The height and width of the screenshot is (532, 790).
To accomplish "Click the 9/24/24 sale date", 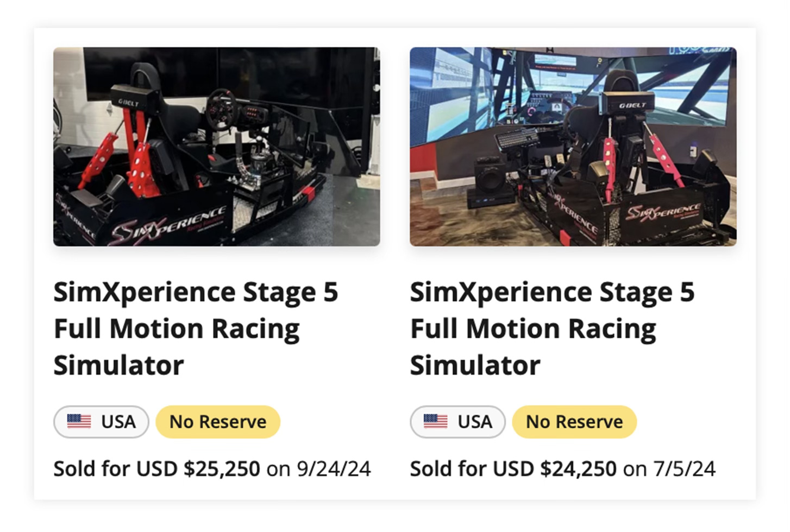I will point(334,468).
